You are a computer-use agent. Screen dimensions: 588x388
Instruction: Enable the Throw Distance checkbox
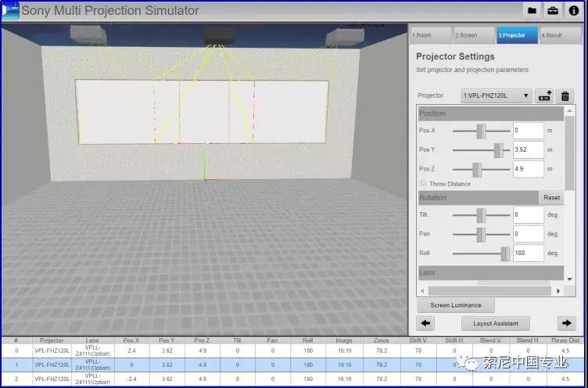click(x=423, y=183)
